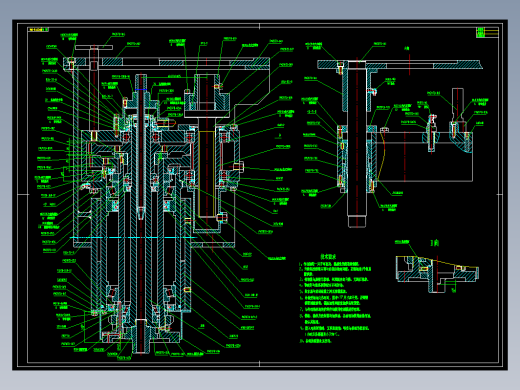
Task: Select the technical requirements heading above the numbered notes
Action: tap(328, 257)
